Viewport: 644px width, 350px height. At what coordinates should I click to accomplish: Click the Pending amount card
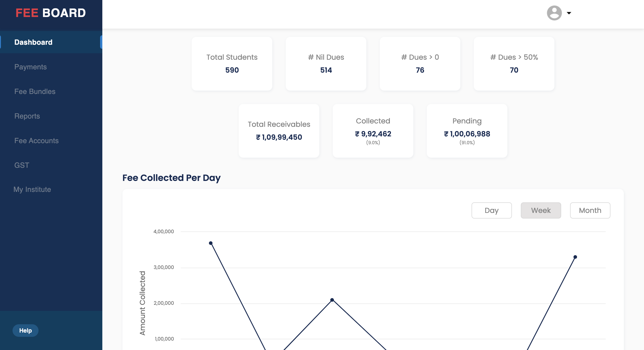(467, 131)
